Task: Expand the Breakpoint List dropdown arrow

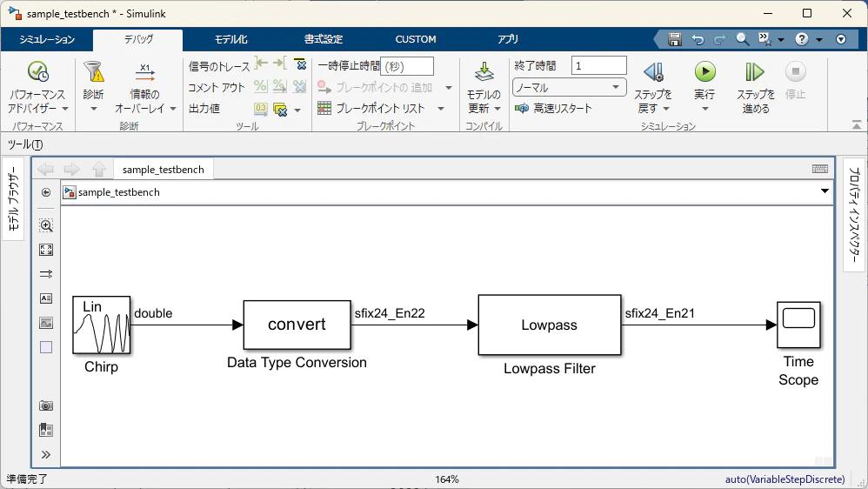Action: [441, 109]
